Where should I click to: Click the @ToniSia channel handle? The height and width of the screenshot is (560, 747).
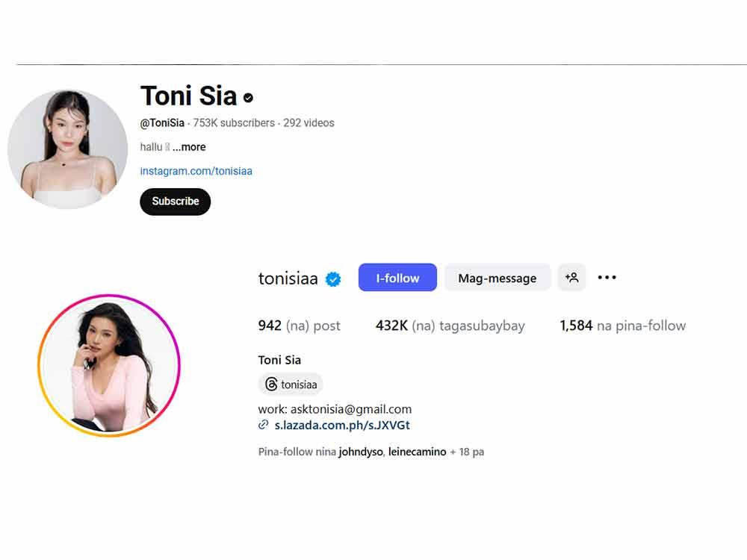click(x=161, y=122)
